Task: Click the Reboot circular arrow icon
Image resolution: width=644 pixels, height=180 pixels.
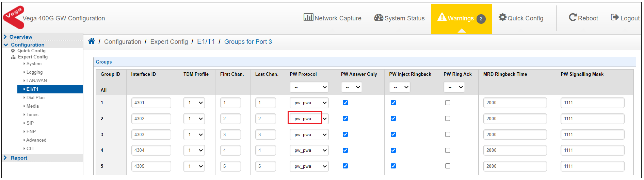Action: tap(573, 17)
